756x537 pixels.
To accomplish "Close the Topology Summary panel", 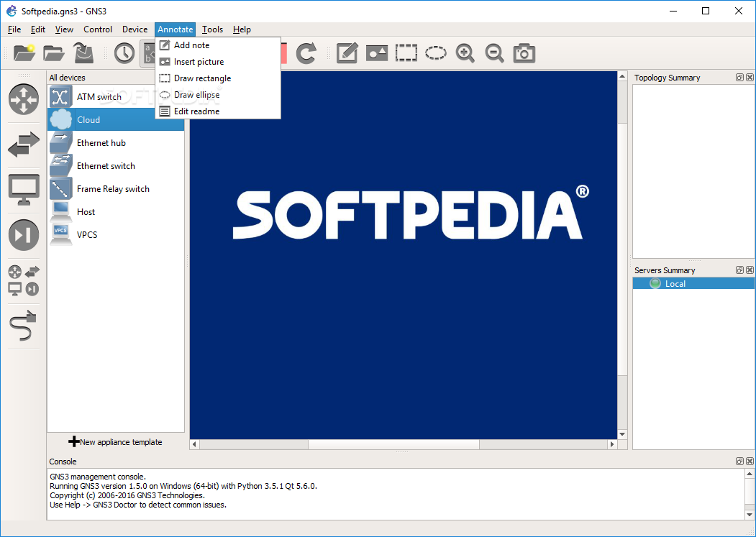I will pyautogui.click(x=750, y=78).
